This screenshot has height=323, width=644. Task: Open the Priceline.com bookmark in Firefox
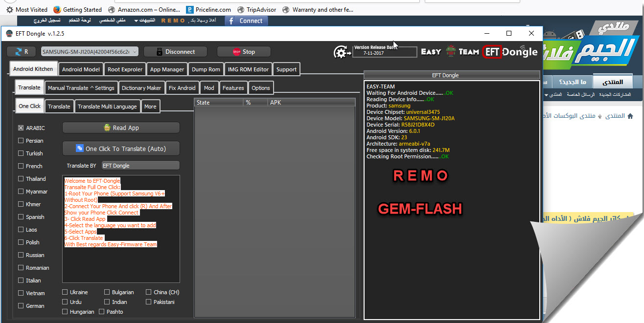coord(208,9)
